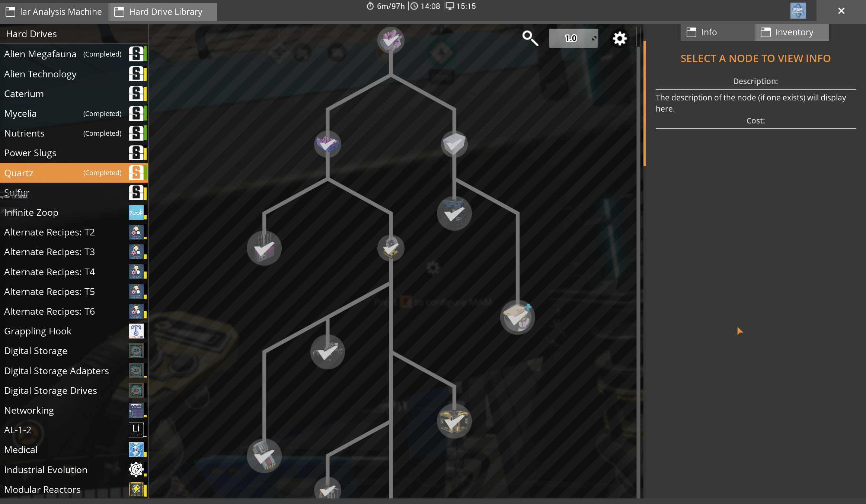Screen dimensions: 866x504
Task: Select the radio tower research node
Action: (x=264, y=456)
